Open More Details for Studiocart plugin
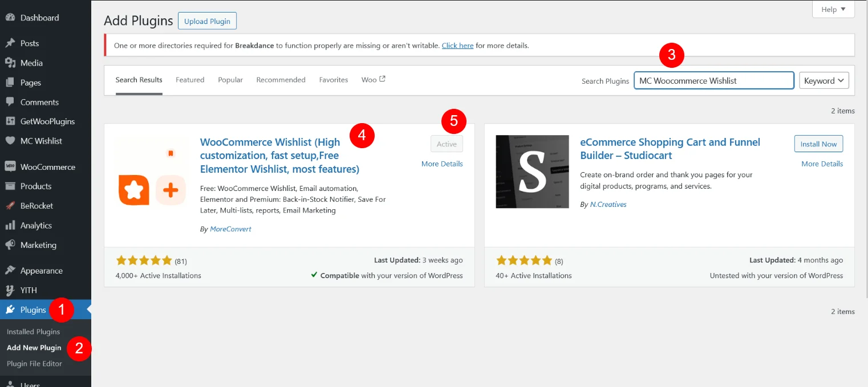Screen dimensions: 868x387 (x=822, y=164)
